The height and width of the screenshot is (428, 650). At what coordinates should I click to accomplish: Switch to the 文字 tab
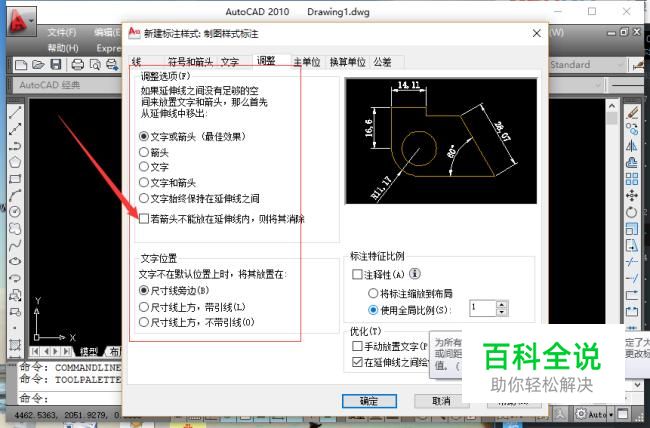click(230, 62)
